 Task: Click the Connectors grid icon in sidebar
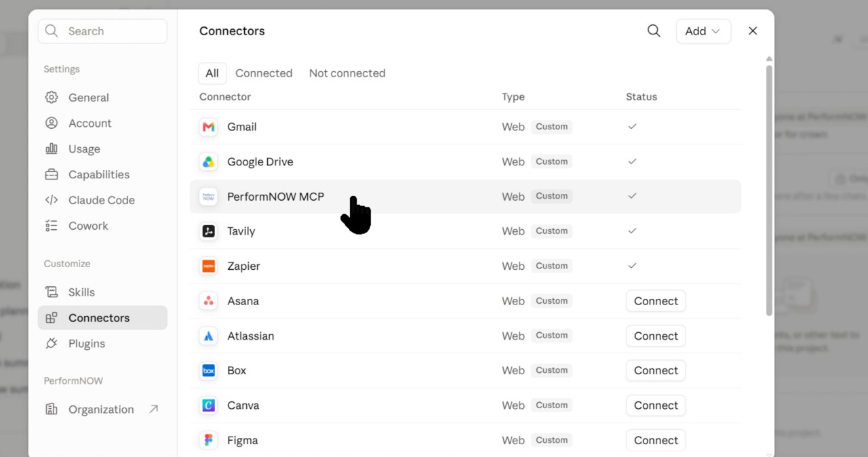tap(52, 318)
